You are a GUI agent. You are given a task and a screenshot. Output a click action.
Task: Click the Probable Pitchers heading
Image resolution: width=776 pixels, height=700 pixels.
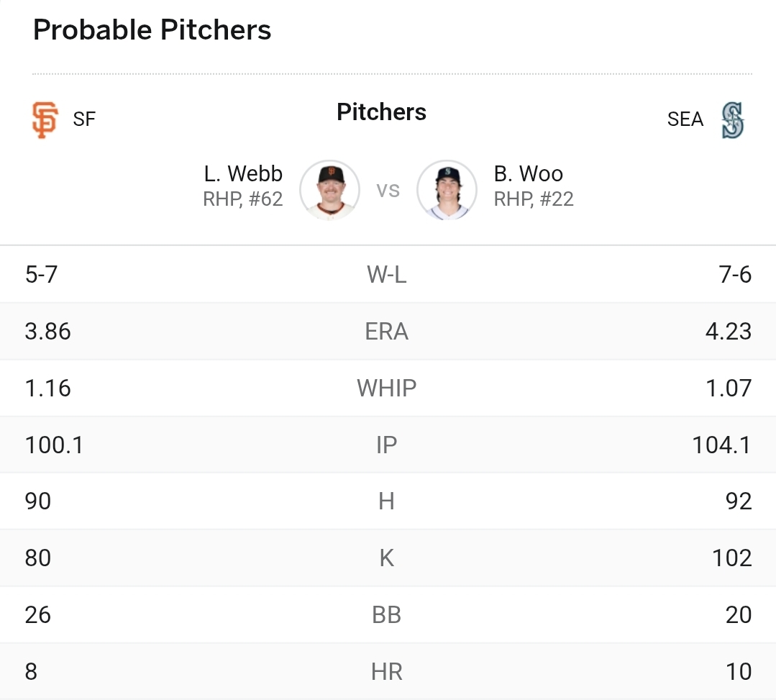pos(152,29)
